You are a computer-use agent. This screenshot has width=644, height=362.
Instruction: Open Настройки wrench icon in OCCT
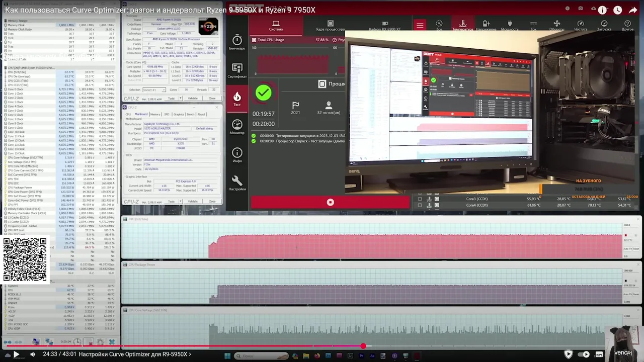tap(237, 183)
